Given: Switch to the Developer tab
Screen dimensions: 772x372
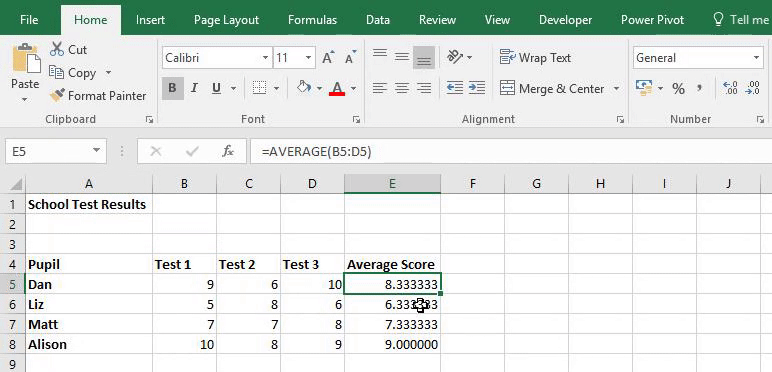Looking at the screenshot, I should [566, 20].
